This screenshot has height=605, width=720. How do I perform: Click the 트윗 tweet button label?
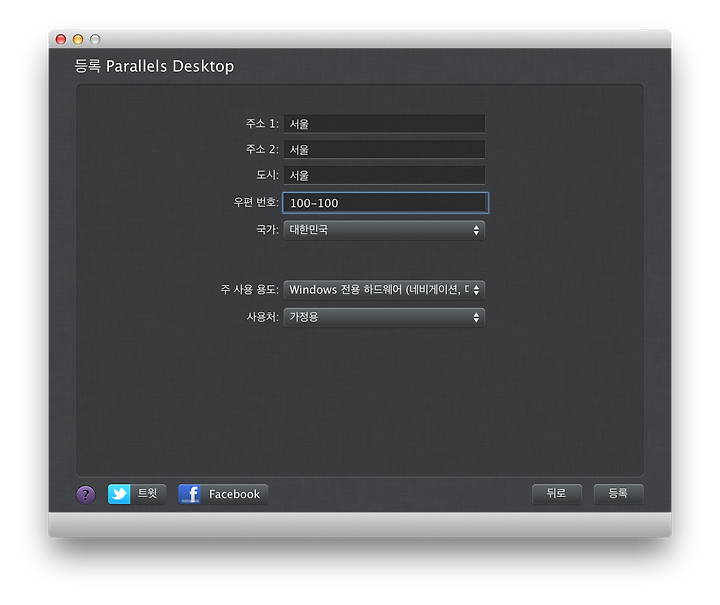coord(147,493)
